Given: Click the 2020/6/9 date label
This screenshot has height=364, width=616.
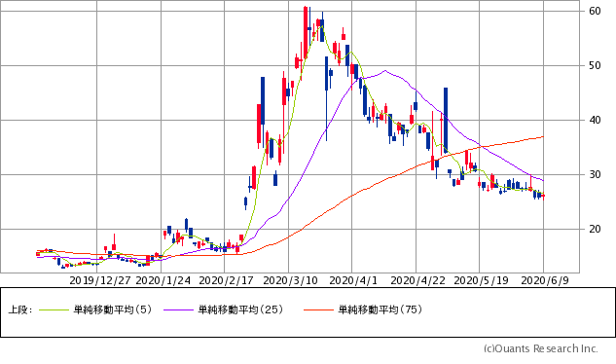Looking at the screenshot, I should pyautogui.click(x=545, y=280).
